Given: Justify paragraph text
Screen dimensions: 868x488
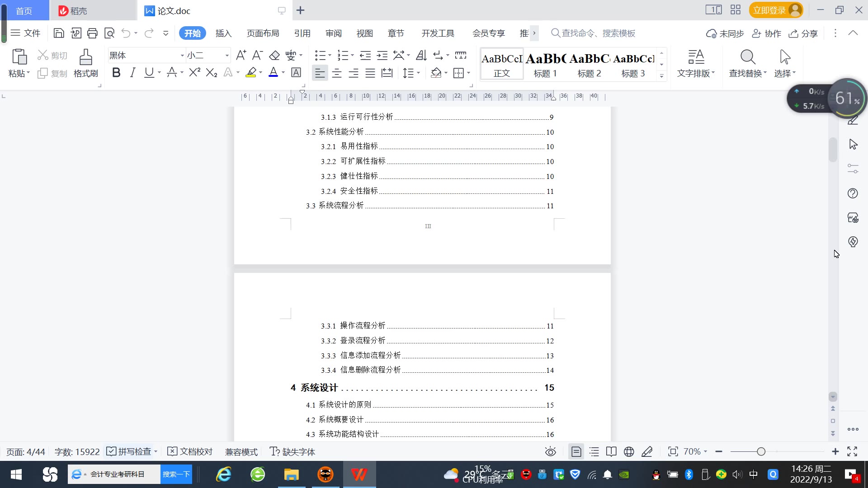Looking at the screenshot, I should click(x=370, y=73).
